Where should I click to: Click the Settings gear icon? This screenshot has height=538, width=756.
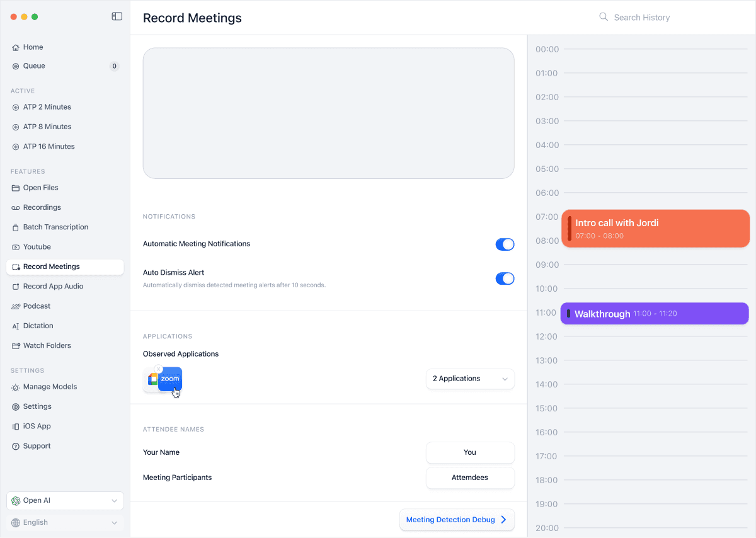tap(16, 407)
